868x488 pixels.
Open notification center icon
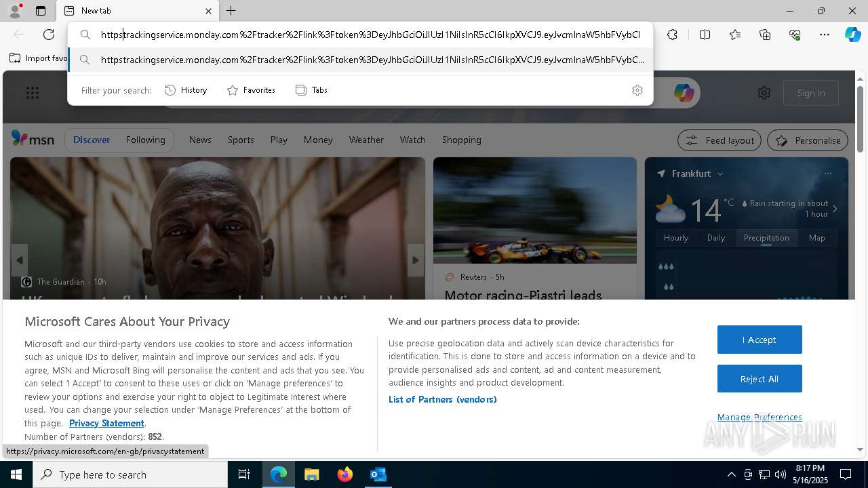point(846,474)
